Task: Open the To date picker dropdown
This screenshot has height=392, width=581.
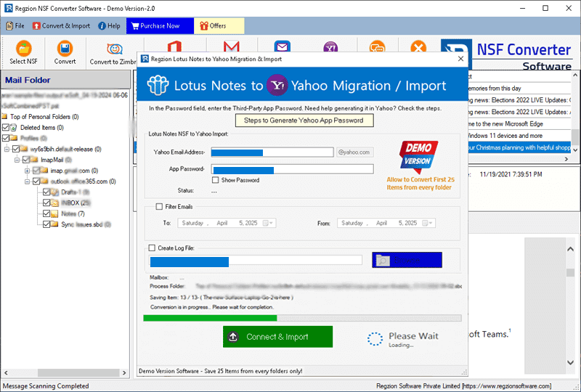Action: coord(267,224)
